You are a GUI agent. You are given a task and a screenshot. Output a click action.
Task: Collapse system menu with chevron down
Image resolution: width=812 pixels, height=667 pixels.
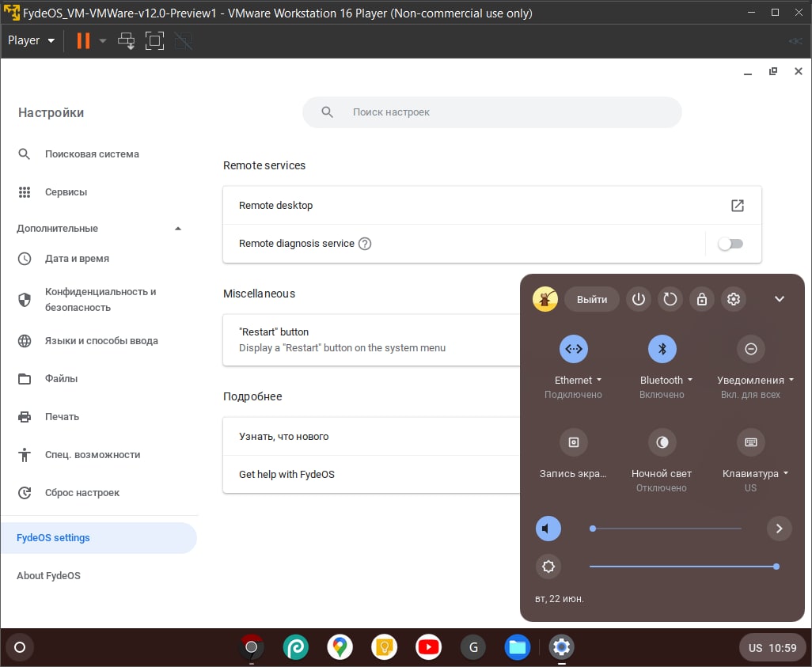pyautogui.click(x=780, y=299)
